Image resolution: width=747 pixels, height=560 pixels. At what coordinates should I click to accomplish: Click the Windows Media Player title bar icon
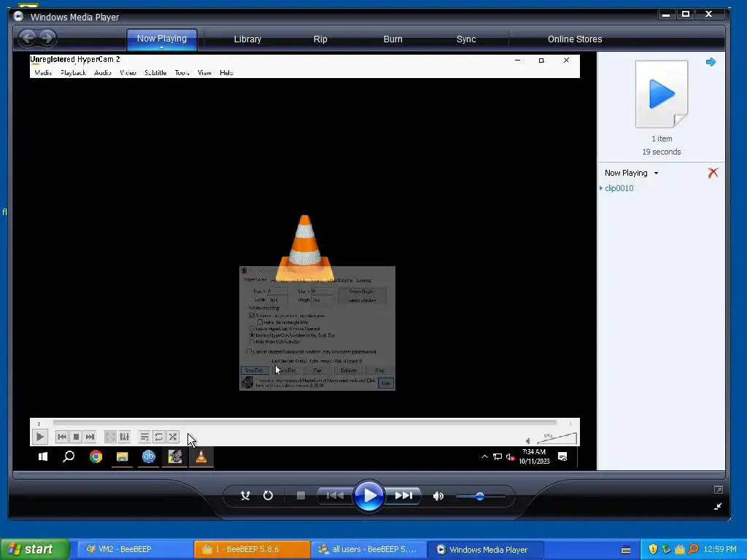(x=18, y=17)
